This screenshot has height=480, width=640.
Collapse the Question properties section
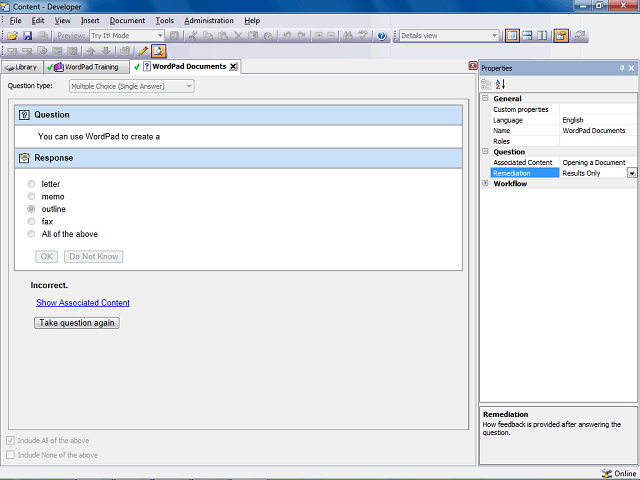pyautogui.click(x=485, y=151)
